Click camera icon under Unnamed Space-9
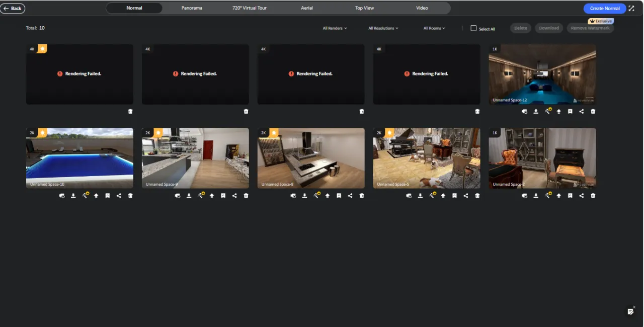The width and height of the screenshot is (644, 327). [177, 196]
